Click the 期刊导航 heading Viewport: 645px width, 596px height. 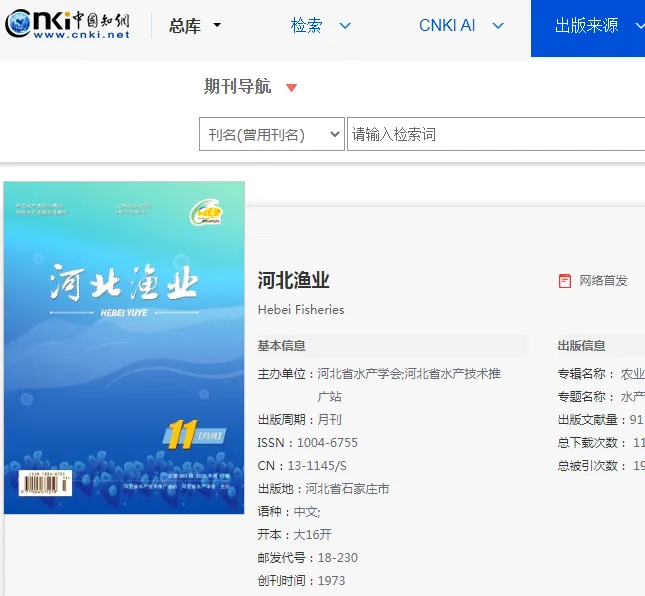(237, 86)
